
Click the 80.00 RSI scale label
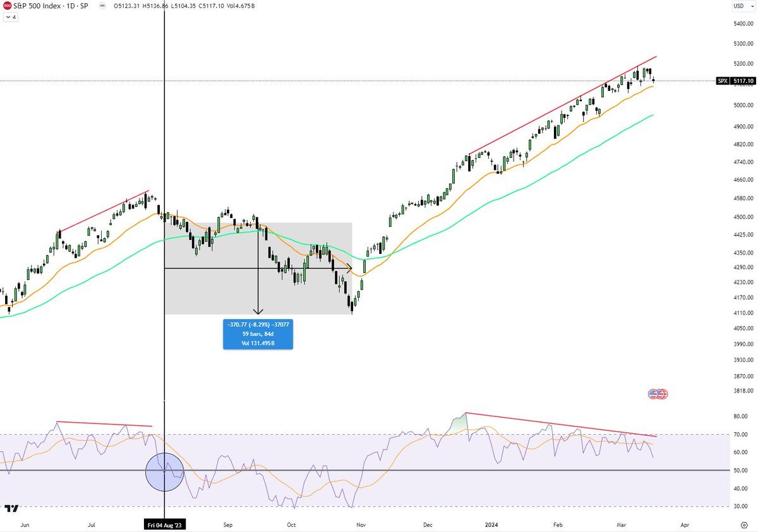click(x=739, y=416)
